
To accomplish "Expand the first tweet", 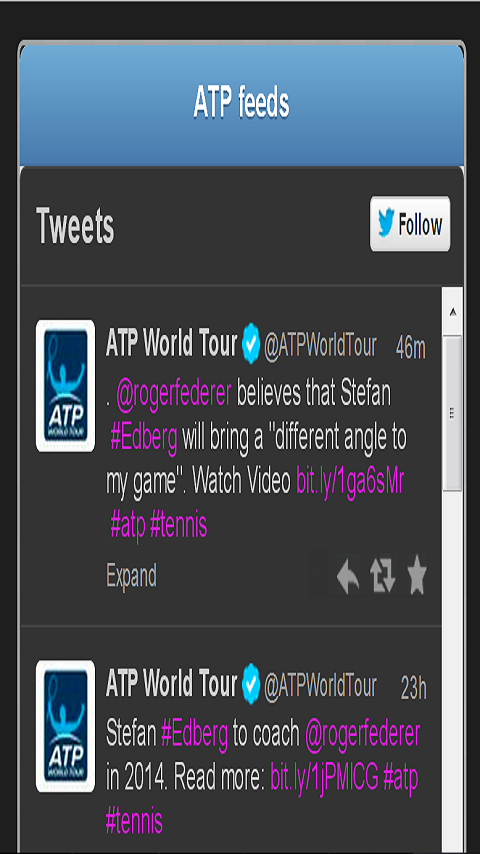I will point(131,576).
